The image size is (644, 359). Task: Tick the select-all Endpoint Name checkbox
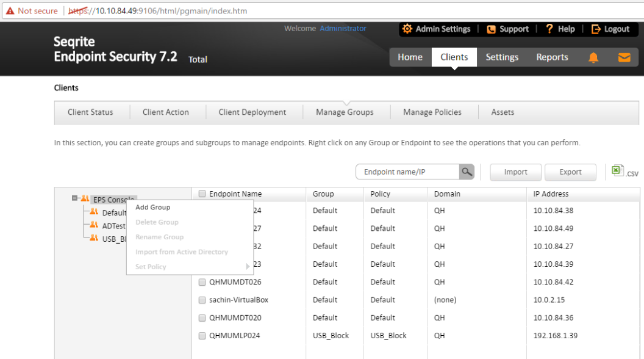tap(202, 194)
